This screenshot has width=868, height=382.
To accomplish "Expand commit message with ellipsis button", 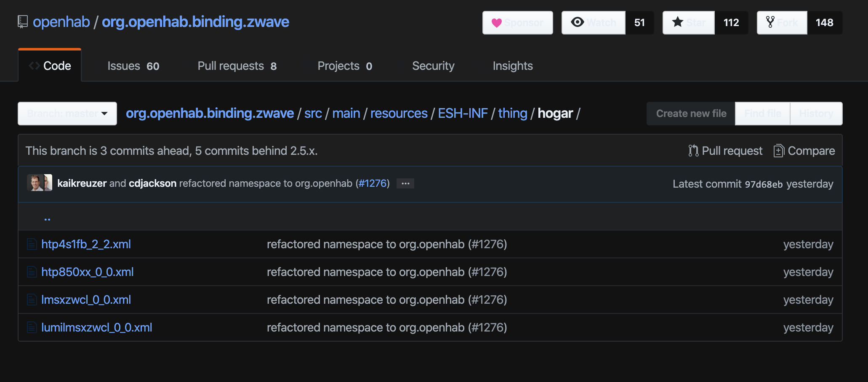I will (x=405, y=183).
